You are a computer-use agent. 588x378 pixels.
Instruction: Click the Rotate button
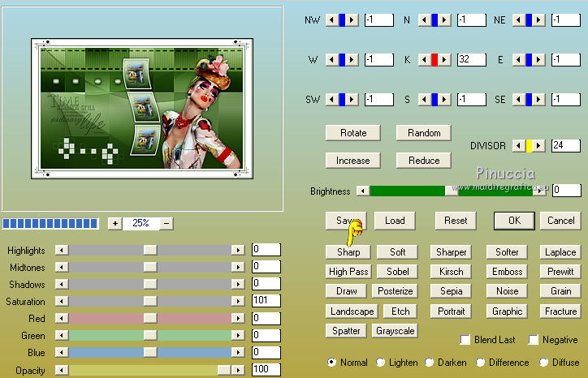[x=353, y=133]
